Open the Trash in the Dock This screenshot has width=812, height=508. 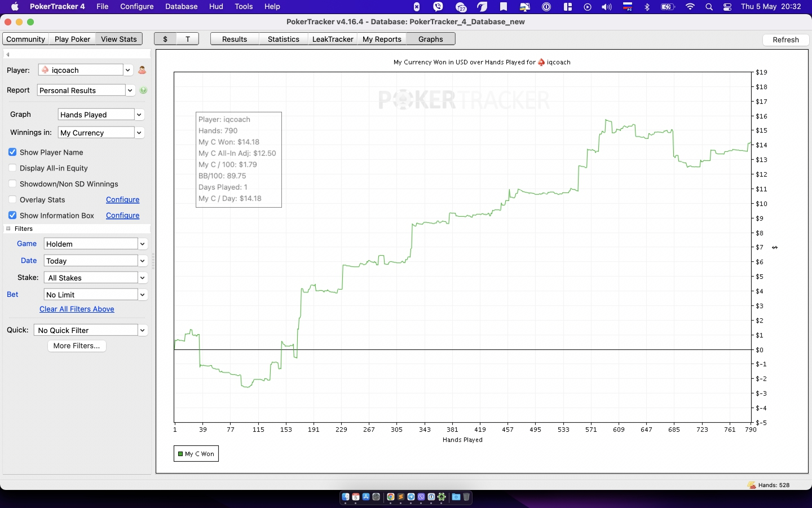[466, 497]
